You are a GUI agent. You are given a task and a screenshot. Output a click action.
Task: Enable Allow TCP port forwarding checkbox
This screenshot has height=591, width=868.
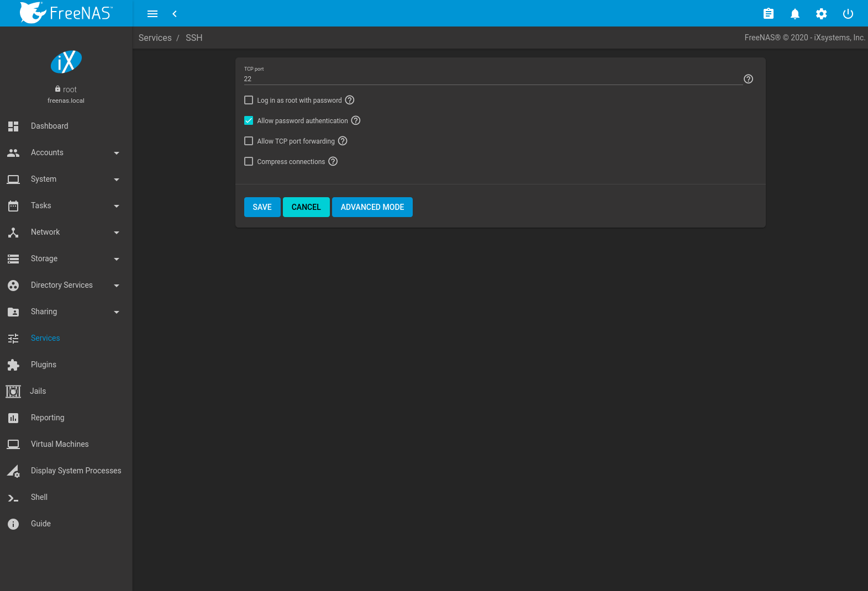(249, 141)
